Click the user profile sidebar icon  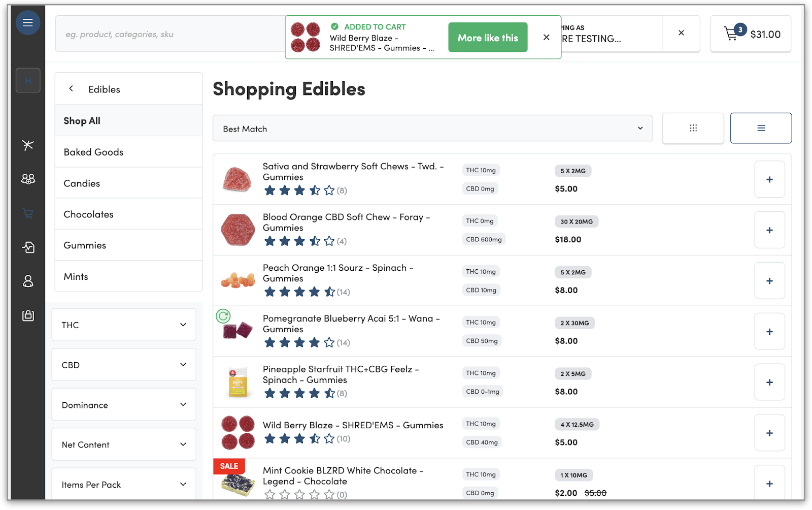[28, 281]
